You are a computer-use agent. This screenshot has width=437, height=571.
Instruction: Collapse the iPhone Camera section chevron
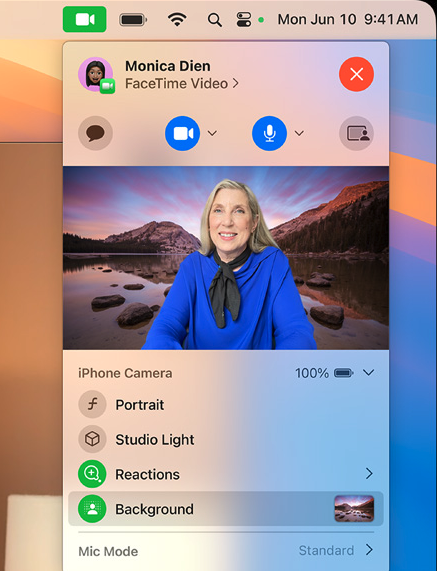click(x=369, y=373)
